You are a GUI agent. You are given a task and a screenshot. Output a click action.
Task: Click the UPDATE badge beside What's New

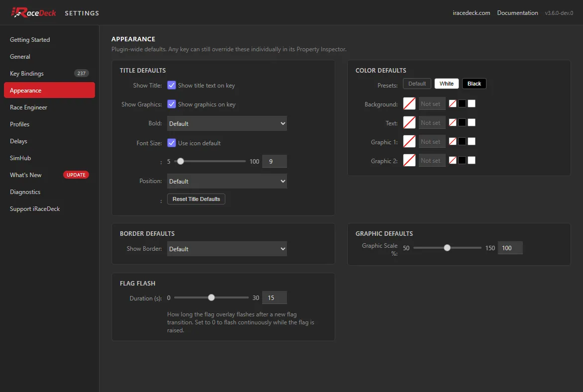click(x=76, y=175)
